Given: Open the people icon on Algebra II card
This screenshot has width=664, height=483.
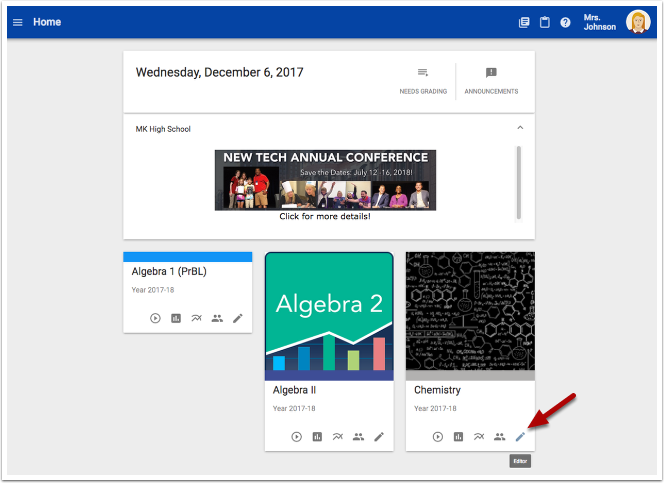Looking at the screenshot, I should [x=358, y=437].
